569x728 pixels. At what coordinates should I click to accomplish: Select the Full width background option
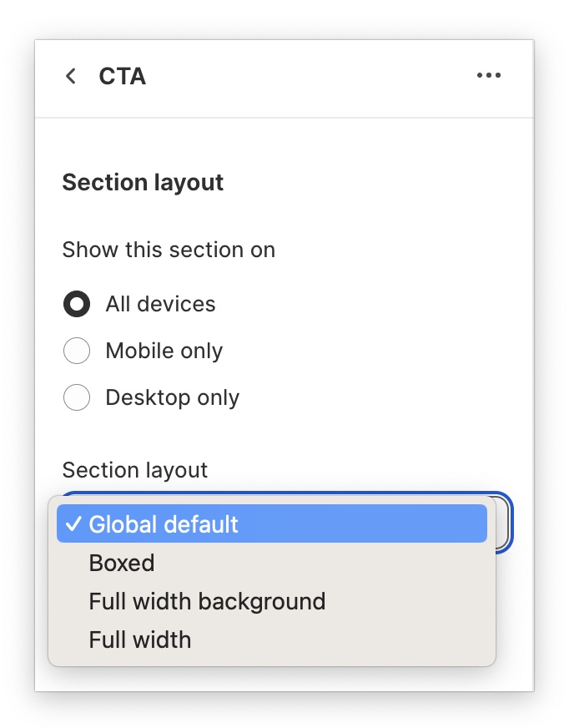[x=207, y=601]
